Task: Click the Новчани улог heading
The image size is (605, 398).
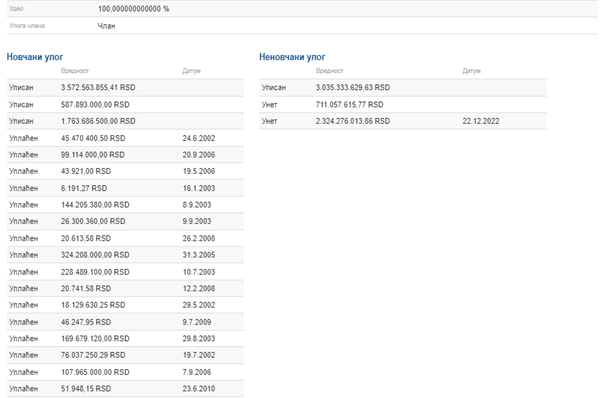Action: [x=35, y=57]
